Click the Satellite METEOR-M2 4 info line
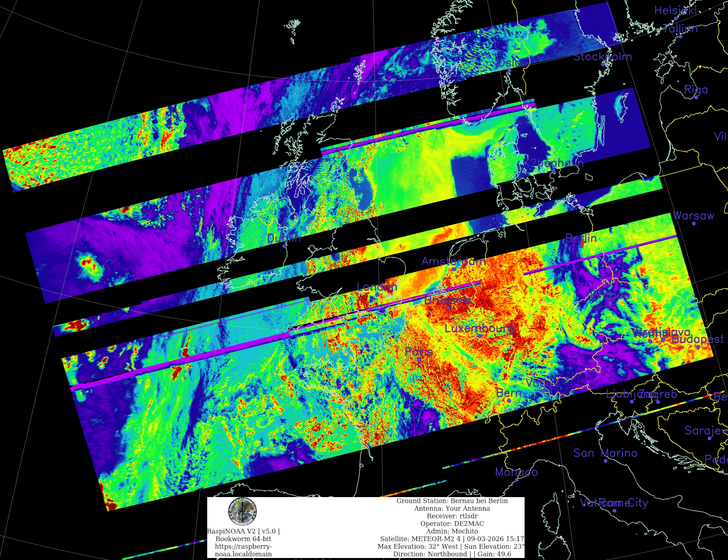 tap(452, 539)
